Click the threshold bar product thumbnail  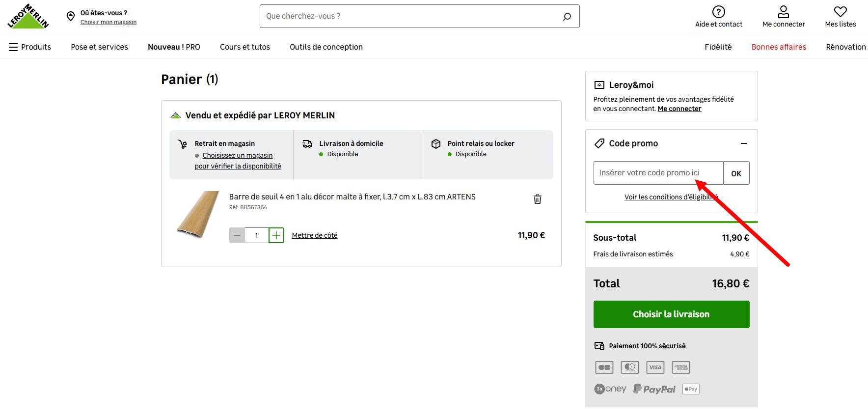(x=198, y=214)
